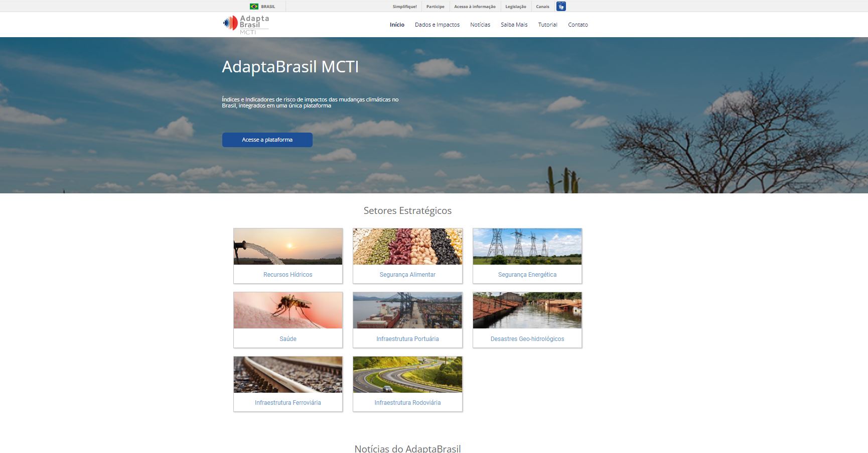The width and height of the screenshot is (868, 453).
Task: Click the Segurança Alimentar label link
Action: (x=407, y=275)
